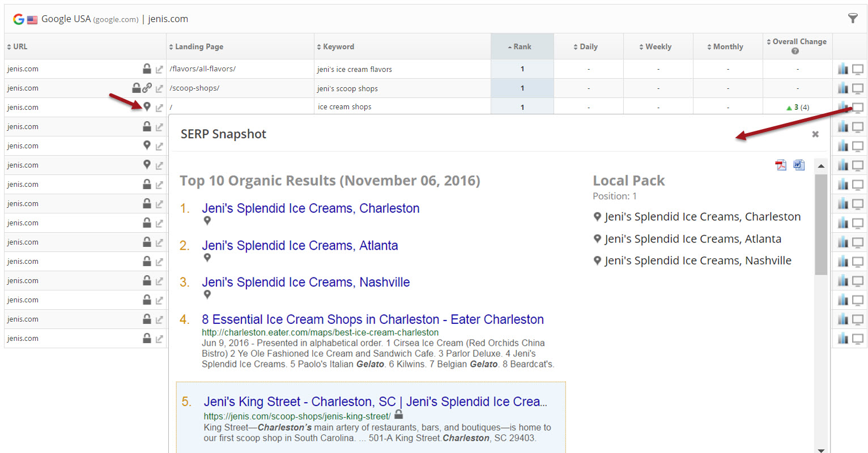The height and width of the screenshot is (453, 868).
Task: Open bar chart for jeni's ice cream flavors row
Action: tap(843, 69)
